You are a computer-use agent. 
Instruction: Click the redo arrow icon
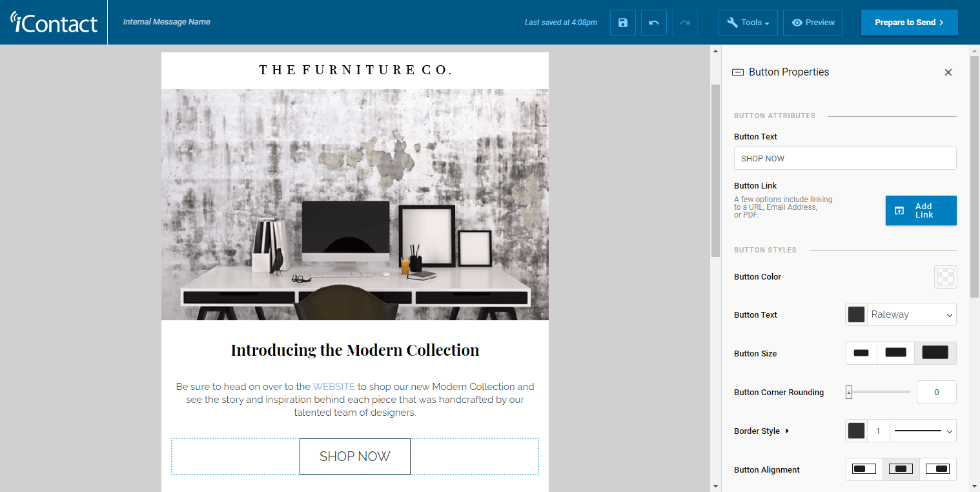pyautogui.click(x=685, y=23)
